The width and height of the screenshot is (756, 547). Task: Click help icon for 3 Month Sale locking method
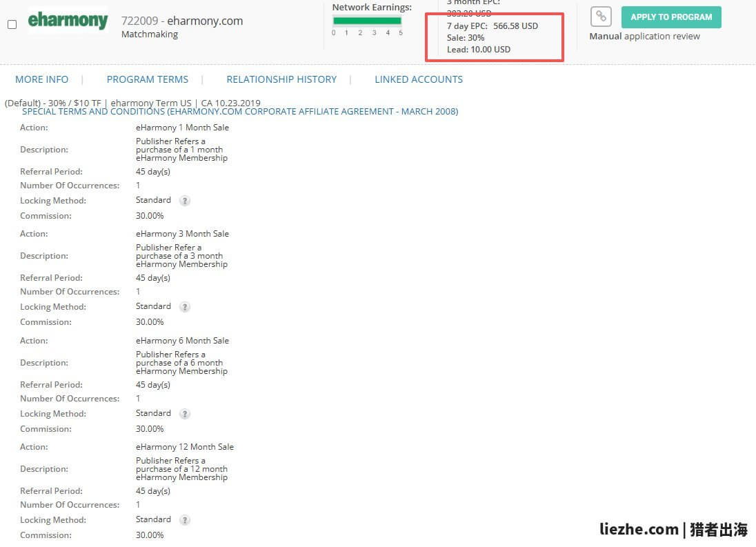tap(185, 307)
